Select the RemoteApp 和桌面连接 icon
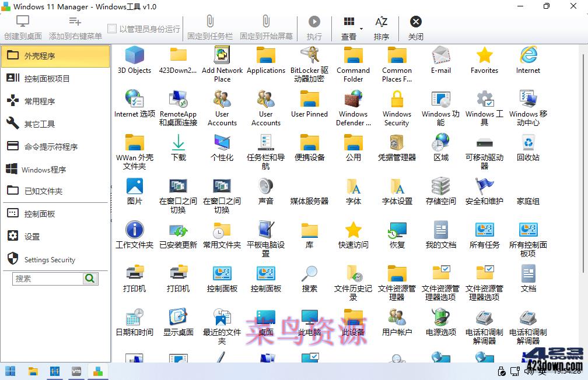588x380 pixels. click(x=178, y=104)
